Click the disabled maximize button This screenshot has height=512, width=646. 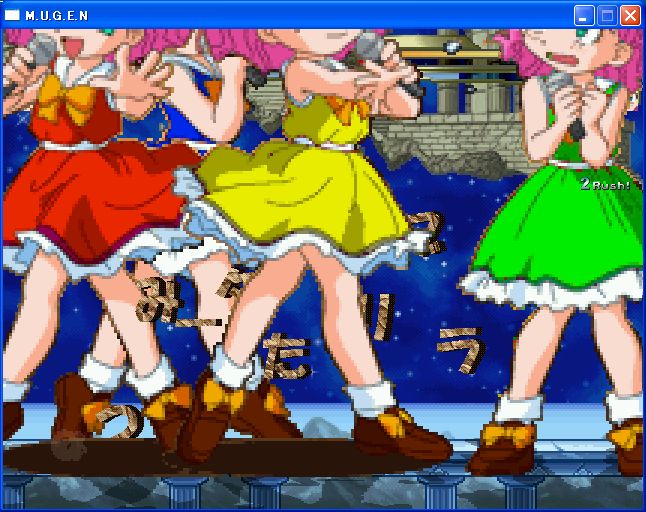pyautogui.click(x=607, y=16)
